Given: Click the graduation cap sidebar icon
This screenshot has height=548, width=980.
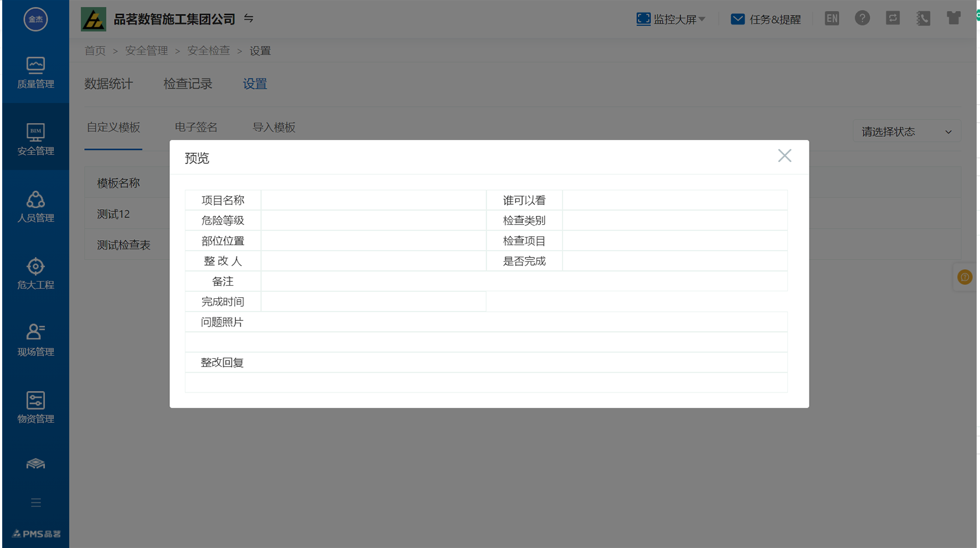Looking at the screenshot, I should tap(35, 464).
